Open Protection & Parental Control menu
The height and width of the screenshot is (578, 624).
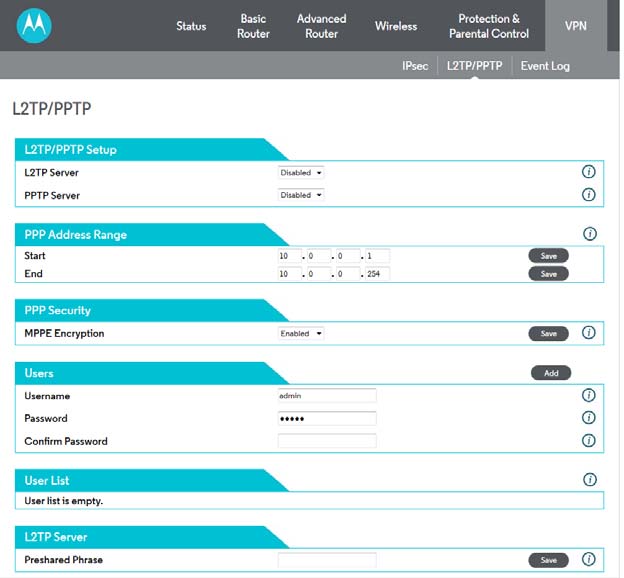pyautogui.click(x=489, y=26)
